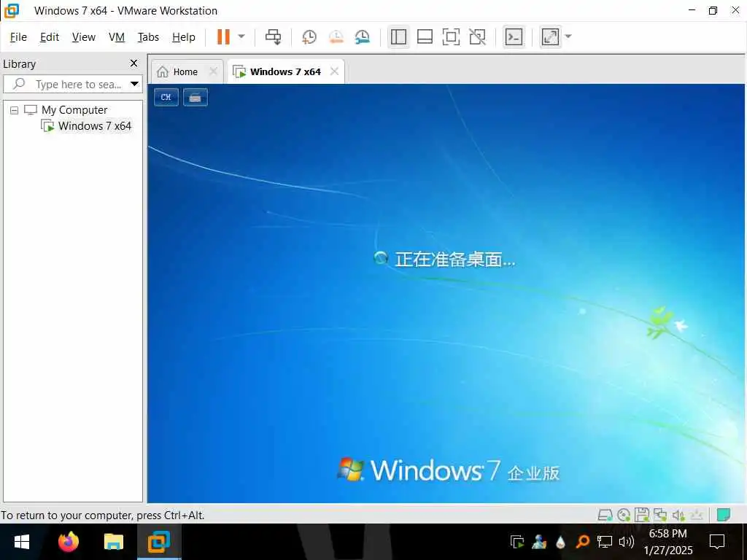Toggle the thumbnail bar view
Screen dimensions: 747x560
click(425, 36)
